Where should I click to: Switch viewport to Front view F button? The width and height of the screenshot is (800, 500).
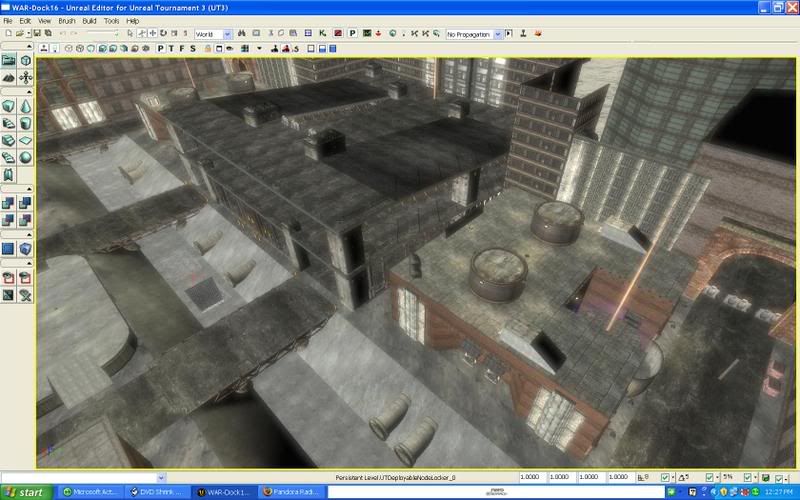click(182, 48)
